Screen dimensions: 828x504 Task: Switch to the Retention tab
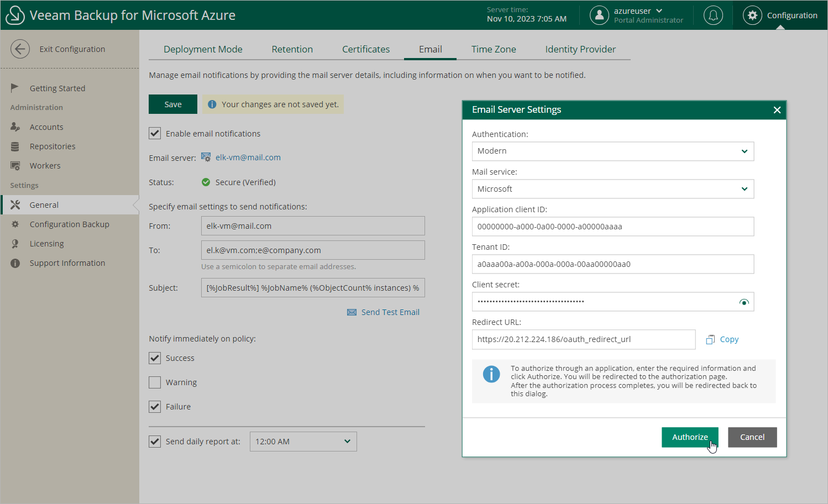coord(292,49)
